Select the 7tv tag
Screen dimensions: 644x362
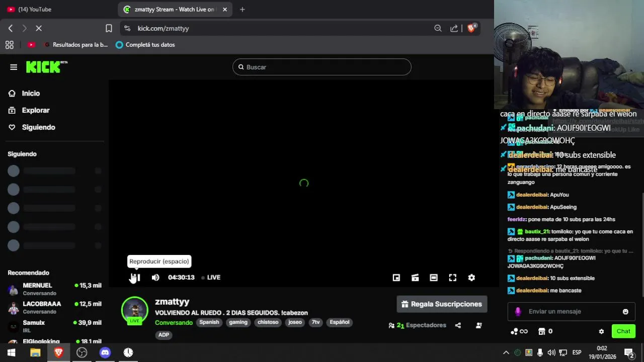(x=315, y=322)
